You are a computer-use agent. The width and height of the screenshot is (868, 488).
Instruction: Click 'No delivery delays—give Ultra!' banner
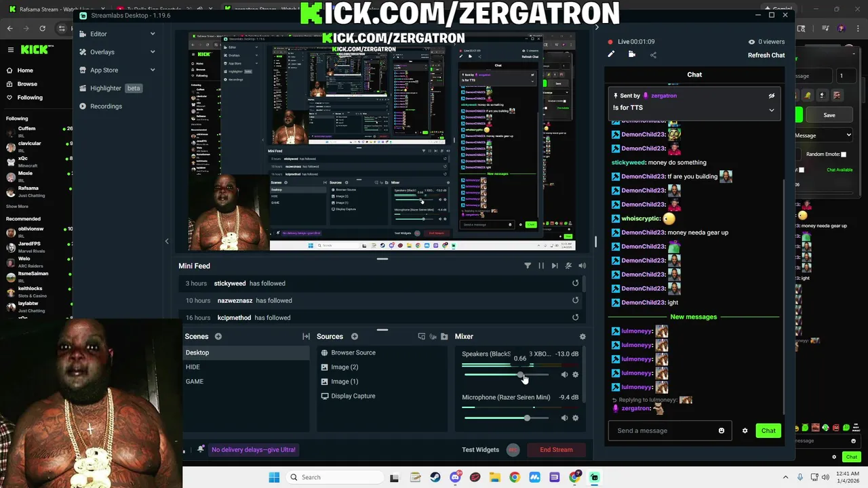point(254,449)
